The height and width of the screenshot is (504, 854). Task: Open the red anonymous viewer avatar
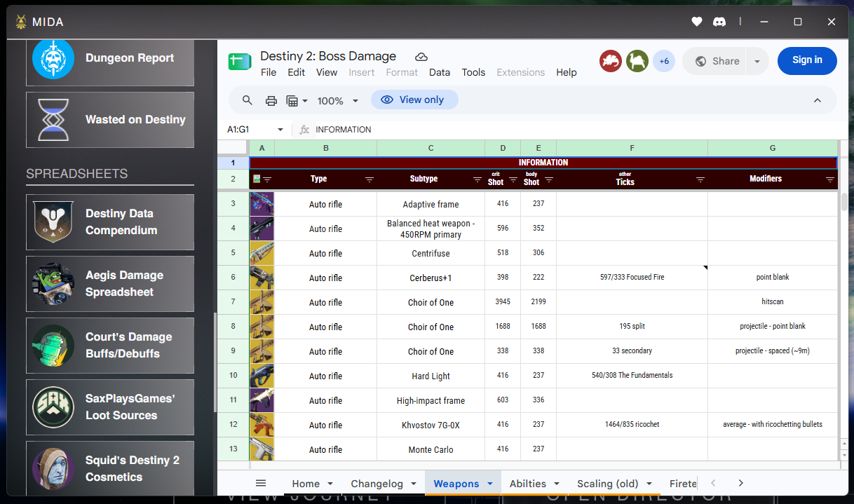(x=611, y=61)
